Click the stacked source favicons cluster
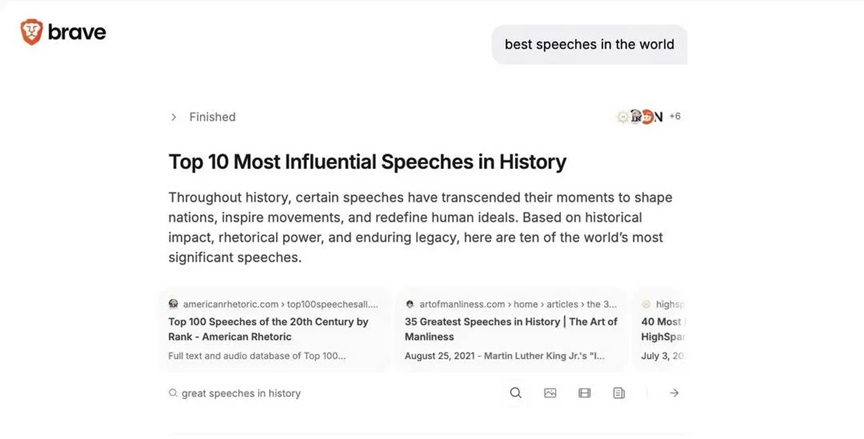 pyautogui.click(x=640, y=117)
